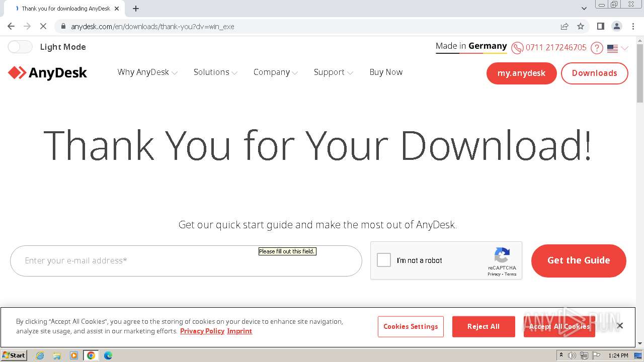Toggle the Light Mode switch
The height and width of the screenshot is (362, 644).
20,47
